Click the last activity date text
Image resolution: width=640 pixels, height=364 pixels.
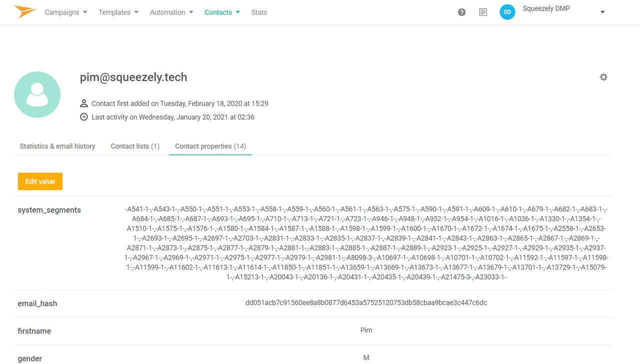(173, 117)
